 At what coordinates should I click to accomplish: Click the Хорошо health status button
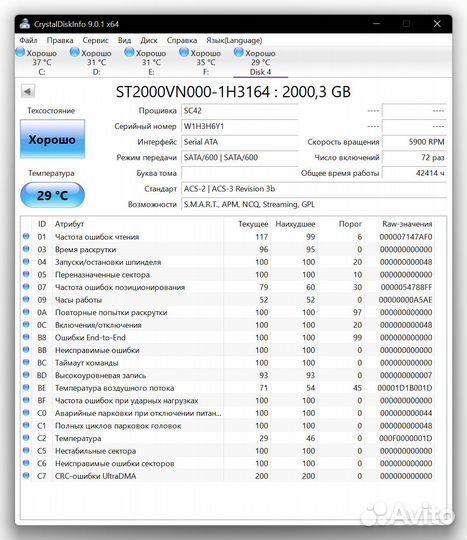pos(52,139)
